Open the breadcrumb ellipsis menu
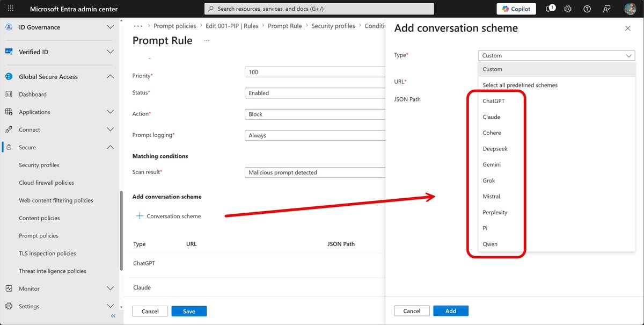 [x=138, y=25]
